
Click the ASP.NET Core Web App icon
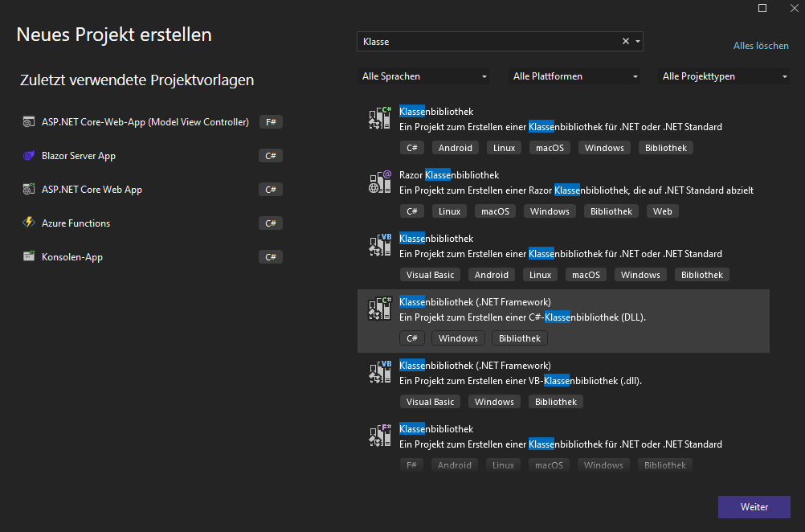tap(29, 190)
